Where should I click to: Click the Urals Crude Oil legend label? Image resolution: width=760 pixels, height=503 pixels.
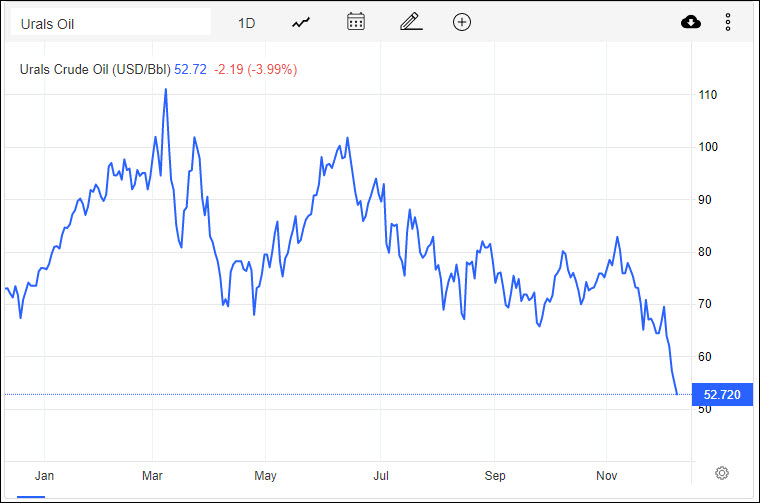pos(95,70)
